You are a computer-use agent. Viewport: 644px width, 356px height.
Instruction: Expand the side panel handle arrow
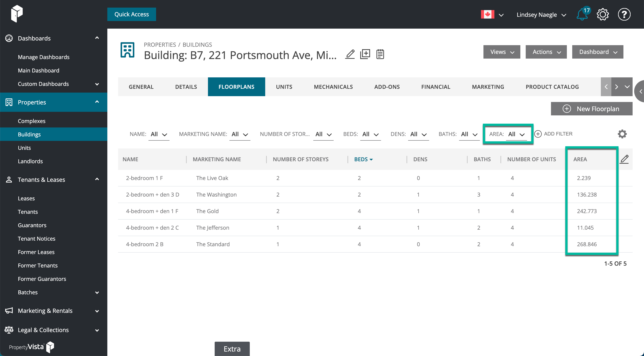pyautogui.click(x=640, y=91)
